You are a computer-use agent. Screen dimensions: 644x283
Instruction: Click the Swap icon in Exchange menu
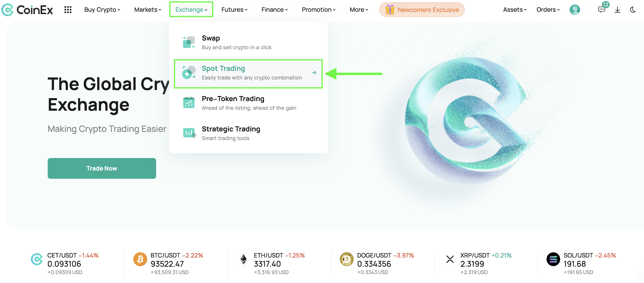(189, 42)
